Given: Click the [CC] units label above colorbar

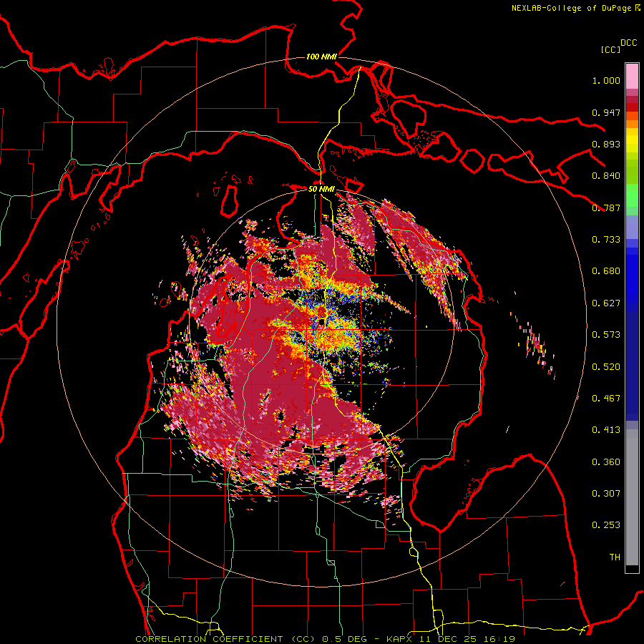Looking at the screenshot, I should pyautogui.click(x=611, y=50).
